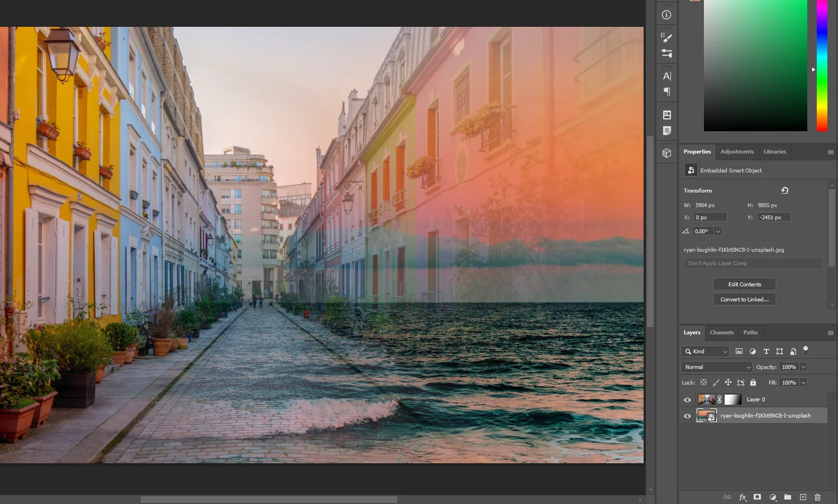Open the Kind layer filter dropdown
Viewport: 838px width, 504px height.
[706, 351]
